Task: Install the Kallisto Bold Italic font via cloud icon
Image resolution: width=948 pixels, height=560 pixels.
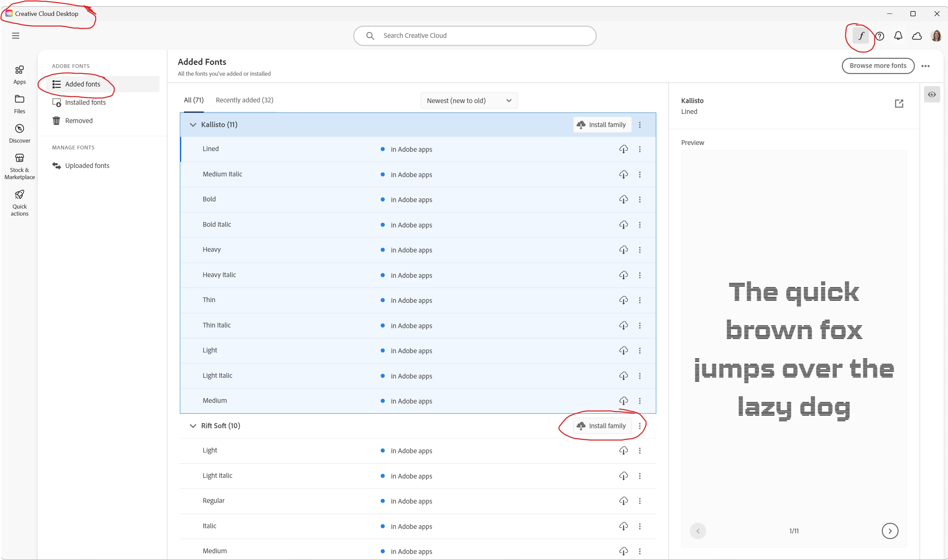Action: (623, 225)
